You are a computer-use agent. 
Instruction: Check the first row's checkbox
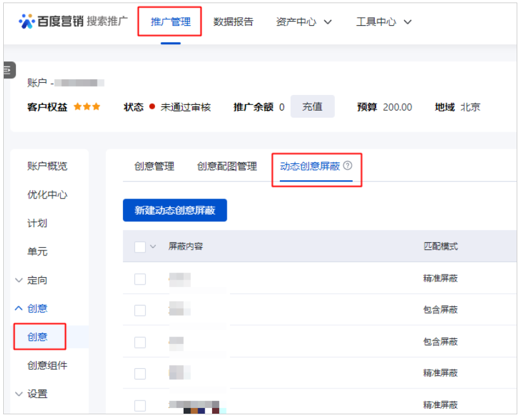click(140, 278)
